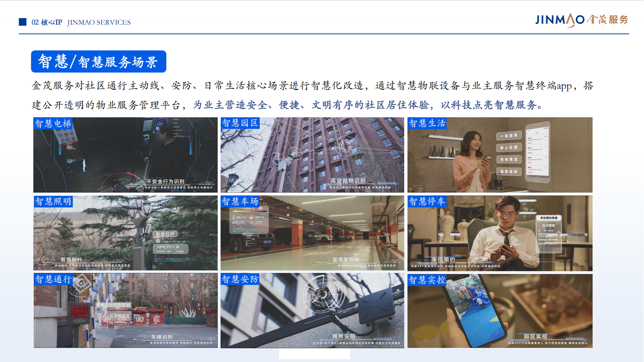The width and height of the screenshot is (644, 362).
Task: Click the 智慧园区 label tag
Action: click(x=240, y=123)
